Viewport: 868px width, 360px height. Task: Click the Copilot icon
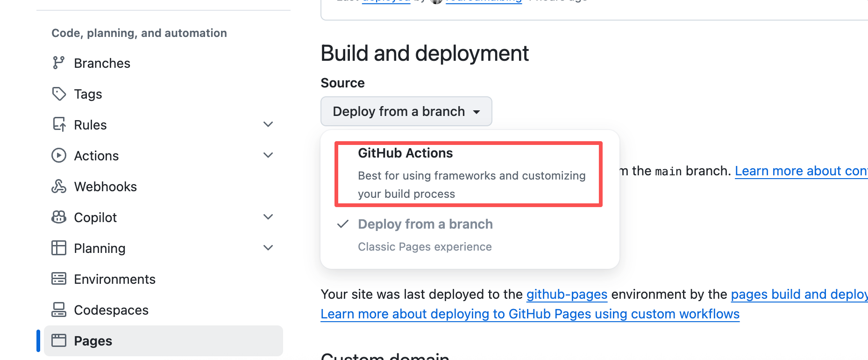[59, 217]
